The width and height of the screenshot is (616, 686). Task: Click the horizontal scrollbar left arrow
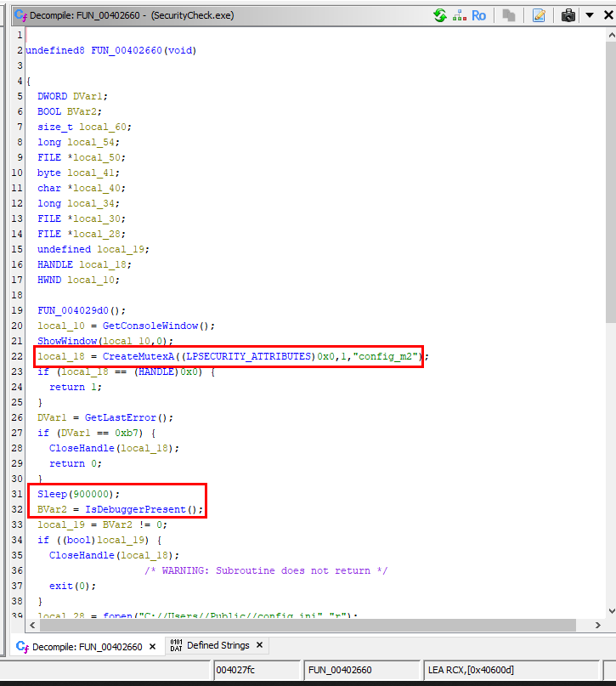click(32, 625)
